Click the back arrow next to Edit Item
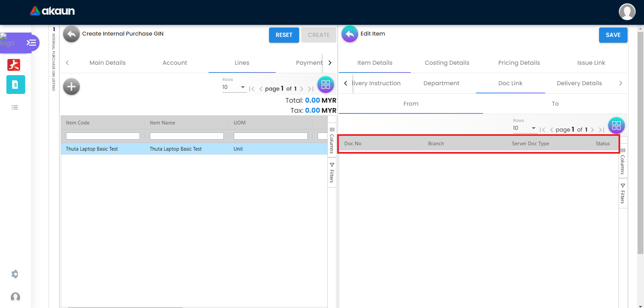 (350, 34)
